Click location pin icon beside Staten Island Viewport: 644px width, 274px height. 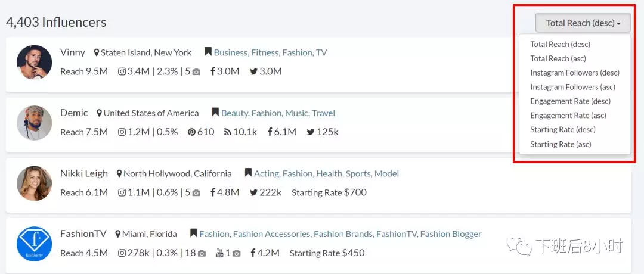97,52
